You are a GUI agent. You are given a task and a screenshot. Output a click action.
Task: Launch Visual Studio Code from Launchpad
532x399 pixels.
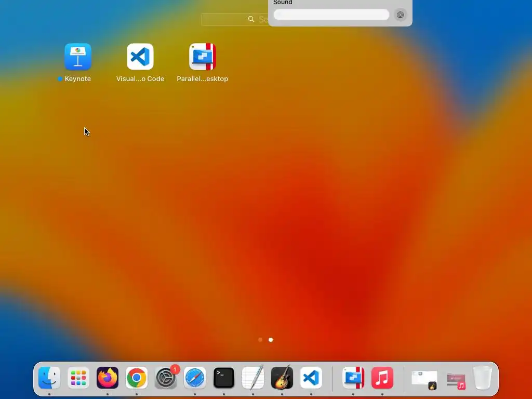[140, 56]
